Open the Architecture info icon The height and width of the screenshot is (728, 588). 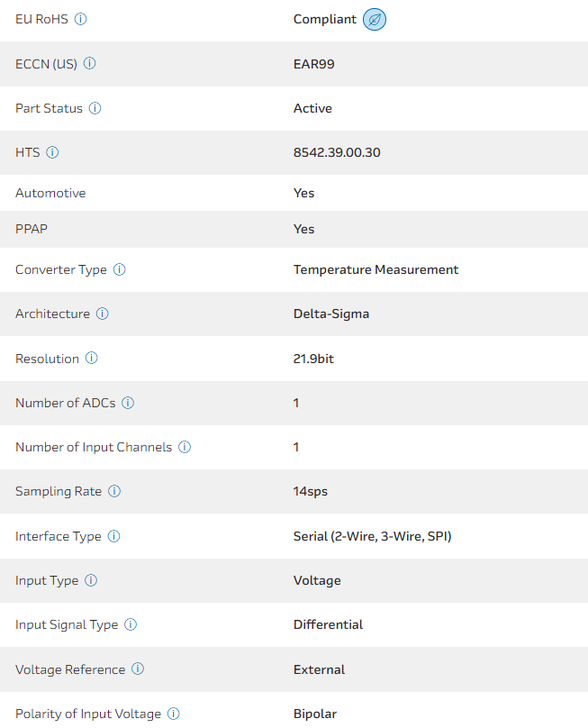coord(103,314)
